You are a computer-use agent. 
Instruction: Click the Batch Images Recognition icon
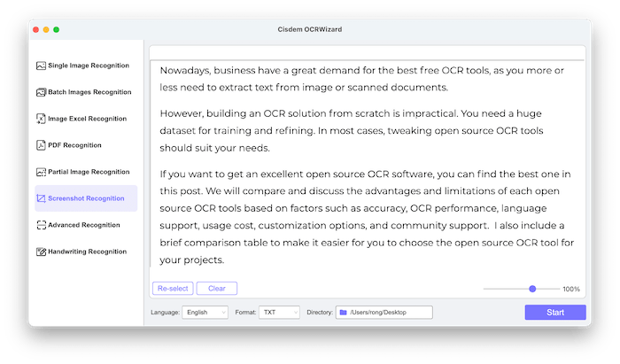pos(41,92)
